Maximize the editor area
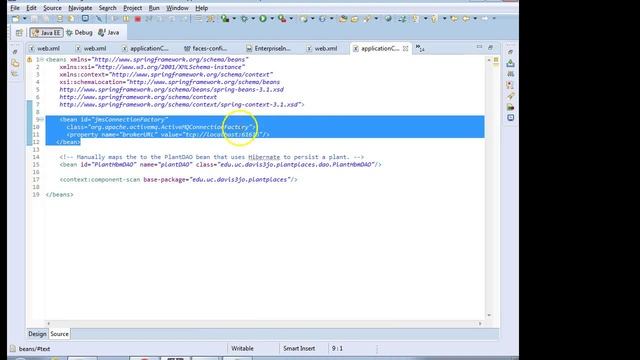 [491, 47]
